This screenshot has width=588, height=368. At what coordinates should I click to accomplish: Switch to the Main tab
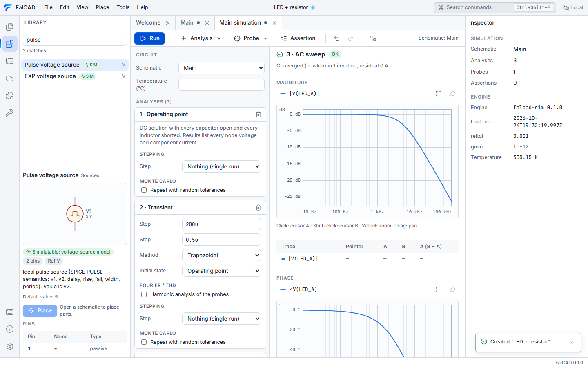point(187,23)
